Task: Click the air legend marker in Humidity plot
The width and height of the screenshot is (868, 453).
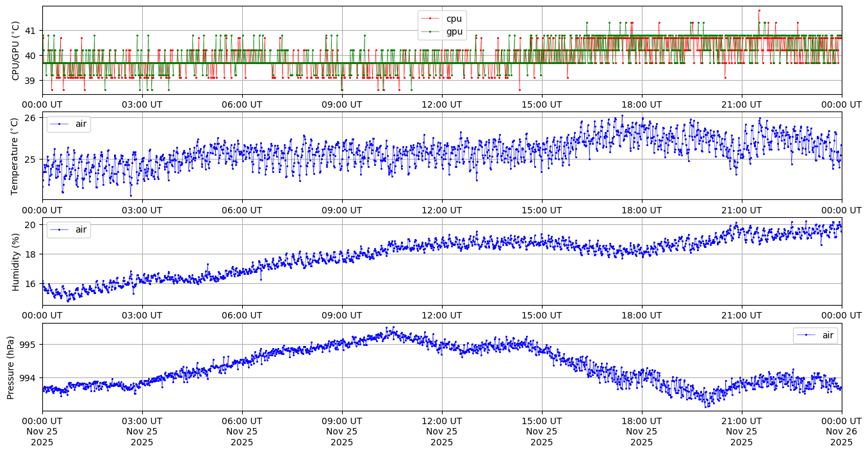Action: point(60,229)
